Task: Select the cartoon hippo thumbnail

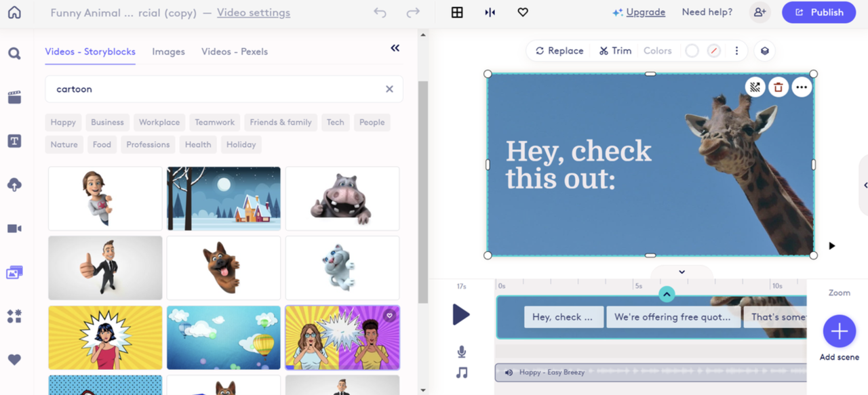Action: click(x=342, y=199)
